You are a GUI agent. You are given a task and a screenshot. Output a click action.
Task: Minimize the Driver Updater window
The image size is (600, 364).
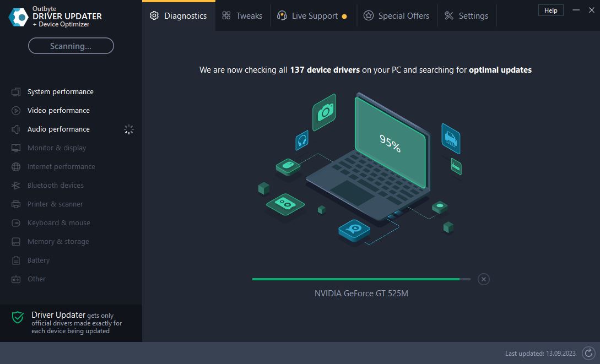[576, 10]
